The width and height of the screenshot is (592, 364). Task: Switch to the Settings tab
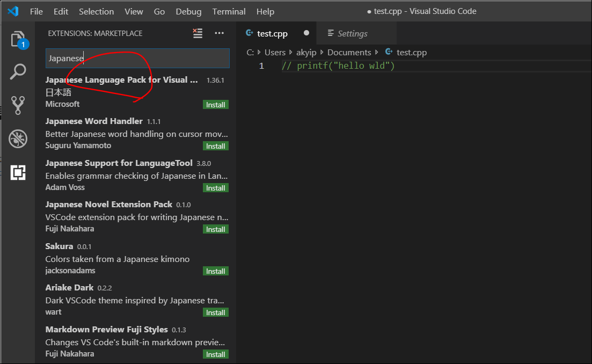357,33
